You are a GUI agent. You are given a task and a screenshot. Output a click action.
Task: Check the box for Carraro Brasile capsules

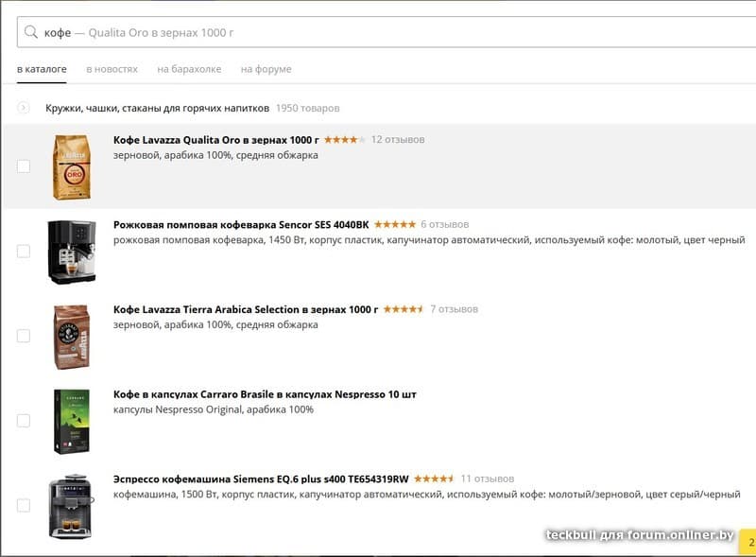pos(24,421)
